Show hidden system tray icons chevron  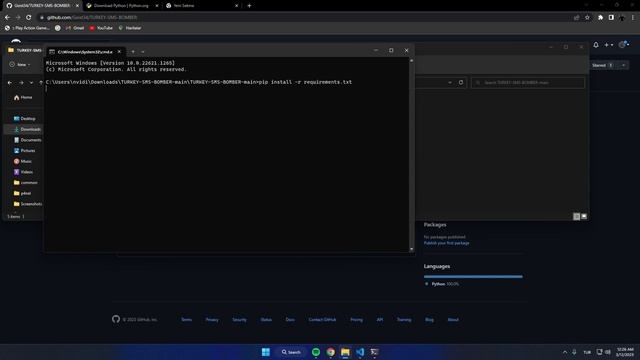pyautogui.click(x=565, y=352)
